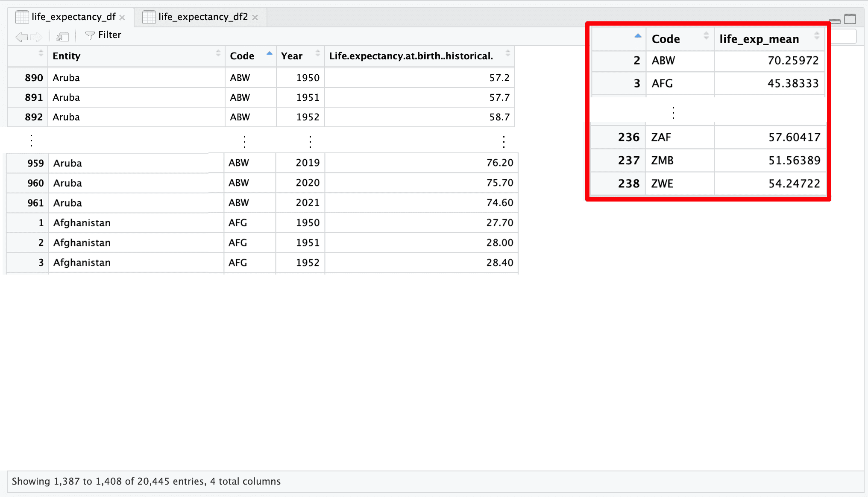Close the life_expectancy_df2 tab

pyautogui.click(x=255, y=18)
